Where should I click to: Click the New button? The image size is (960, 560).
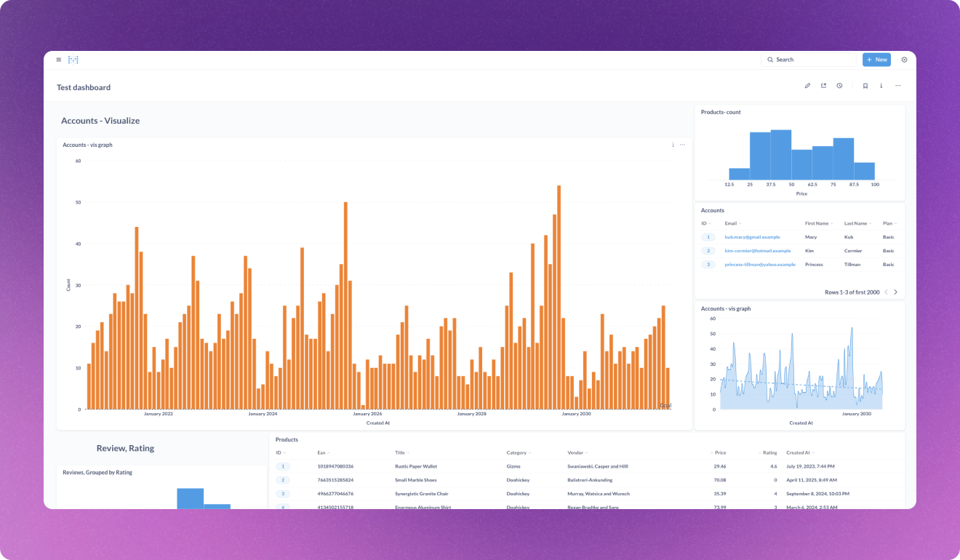click(876, 60)
